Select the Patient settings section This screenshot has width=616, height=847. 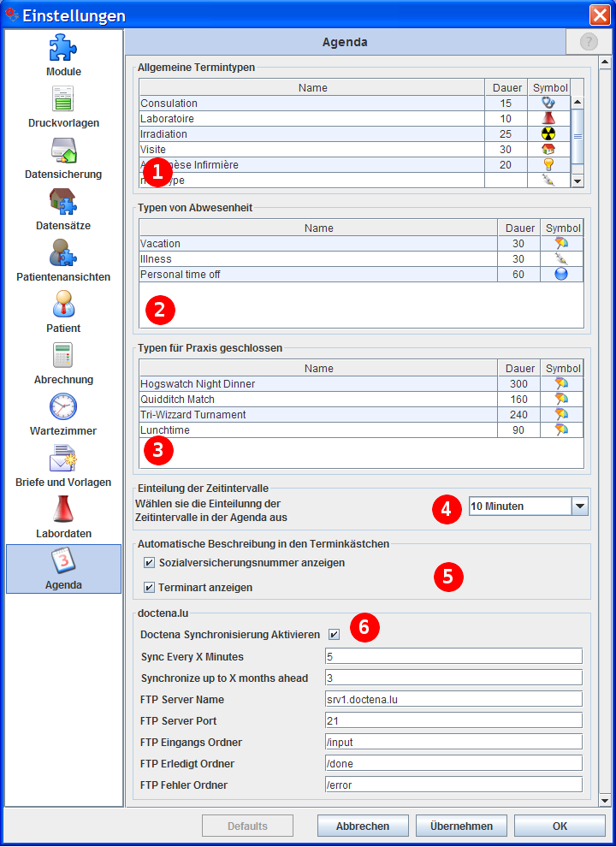tap(63, 305)
